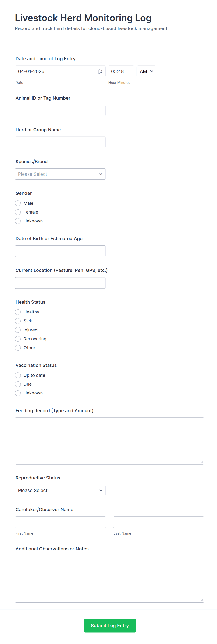Viewport: 217px width, 644px height.
Task: Click the Hour Minutes time field
Action: coord(121,71)
